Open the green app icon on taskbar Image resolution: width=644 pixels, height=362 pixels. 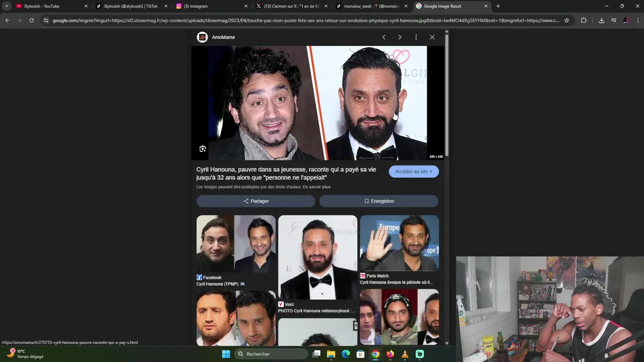[420, 354]
